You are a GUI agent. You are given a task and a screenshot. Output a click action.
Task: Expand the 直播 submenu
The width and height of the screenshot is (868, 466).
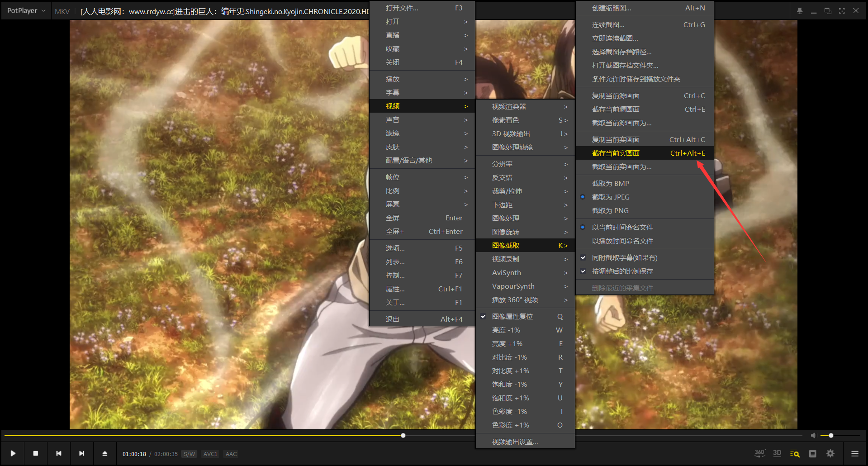pos(422,35)
